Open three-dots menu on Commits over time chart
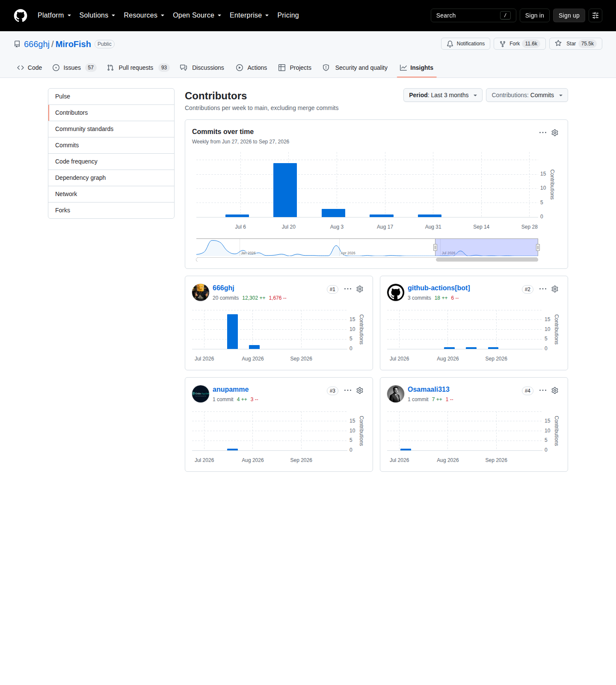The width and height of the screenshot is (616, 685). click(543, 133)
